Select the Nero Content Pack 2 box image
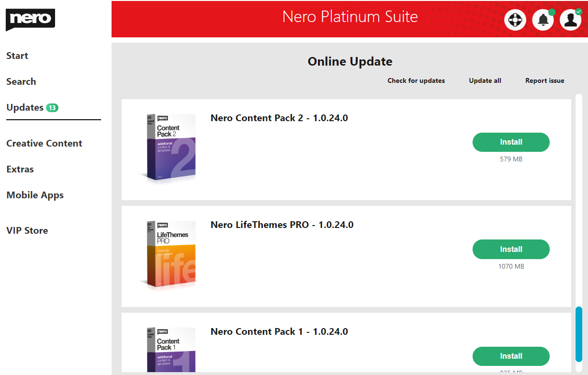Image resolution: width=588 pixels, height=375 pixels. point(168,147)
